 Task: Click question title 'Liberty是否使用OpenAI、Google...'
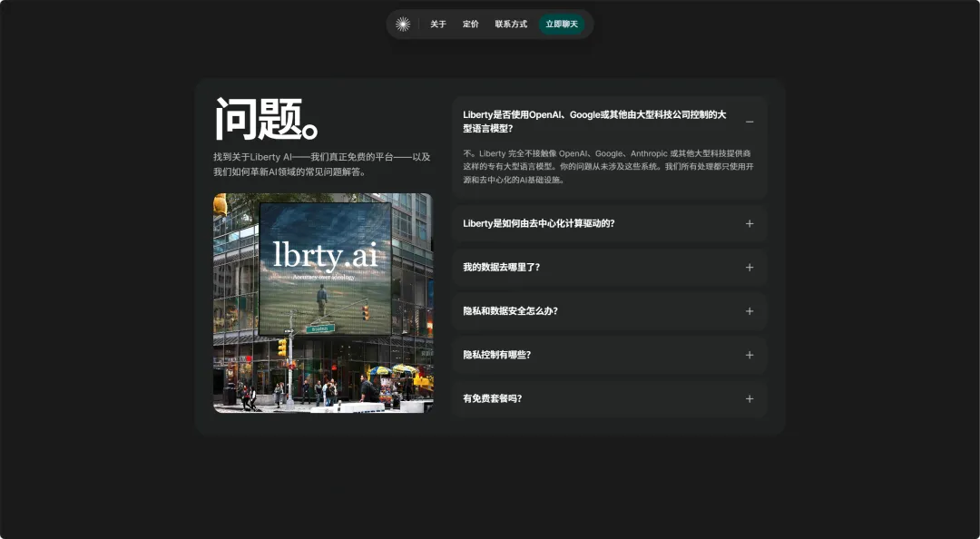(594, 122)
